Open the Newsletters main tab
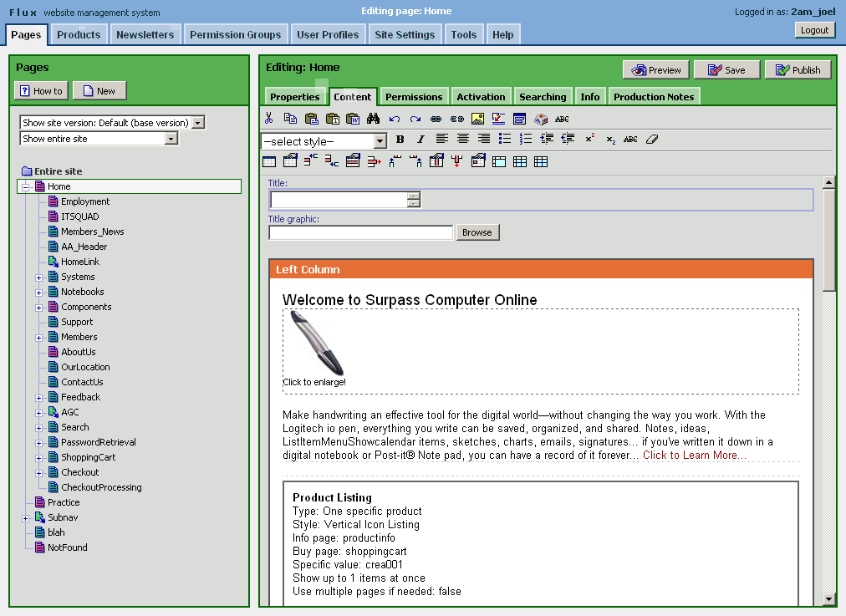Viewport: 846px width, 616px height. pyautogui.click(x=145, y=34)
